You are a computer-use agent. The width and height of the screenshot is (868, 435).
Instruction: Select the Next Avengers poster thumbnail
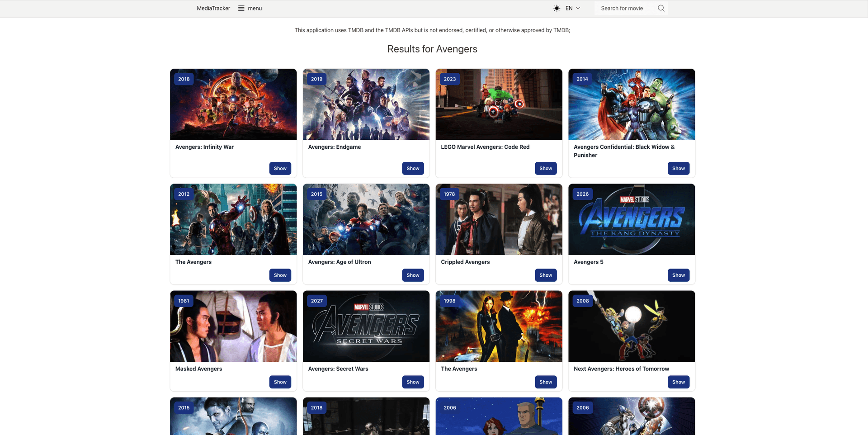632,326
